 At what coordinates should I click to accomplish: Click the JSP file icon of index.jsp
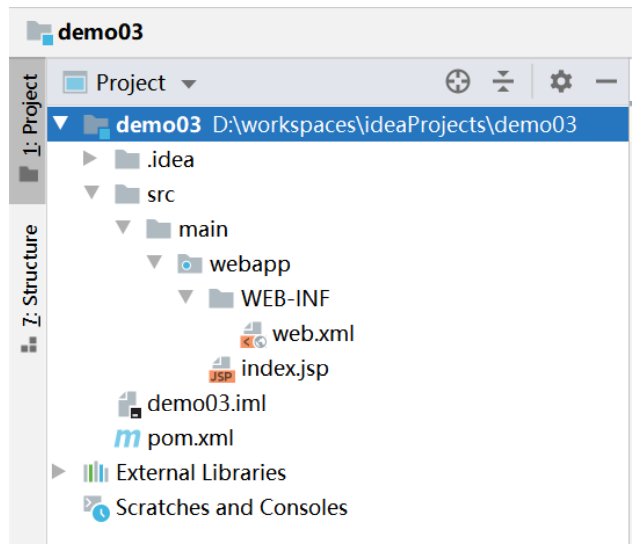tap(222, 370)
